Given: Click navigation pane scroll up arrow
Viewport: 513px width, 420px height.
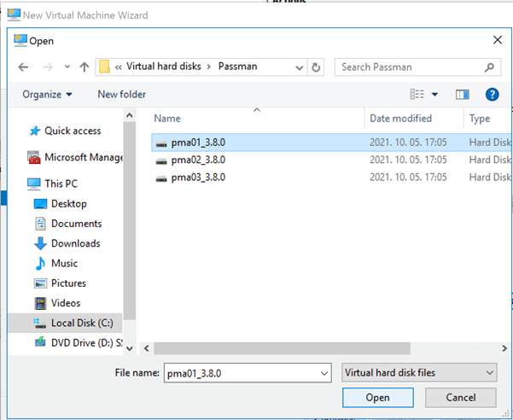Looking at the screenshot, I should click(130, 115).
